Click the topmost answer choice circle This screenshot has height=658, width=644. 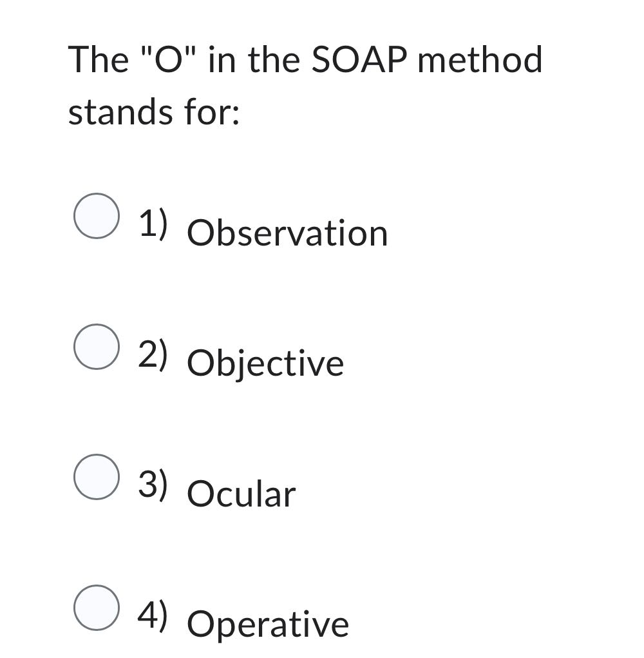coord(97,215)
